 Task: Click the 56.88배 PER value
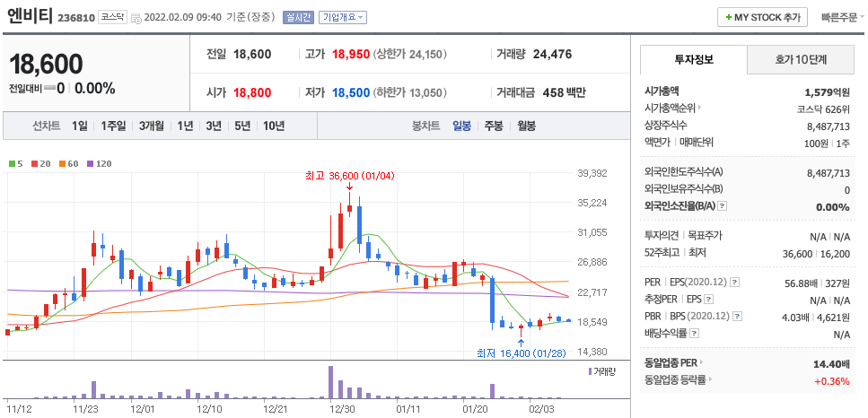tap(801, 283)
